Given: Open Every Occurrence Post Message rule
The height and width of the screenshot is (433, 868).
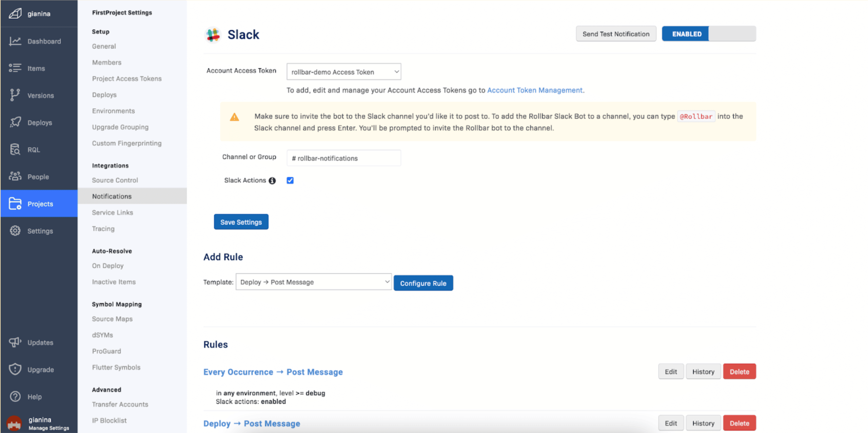Looking at the screenshot, I should 273,372.
